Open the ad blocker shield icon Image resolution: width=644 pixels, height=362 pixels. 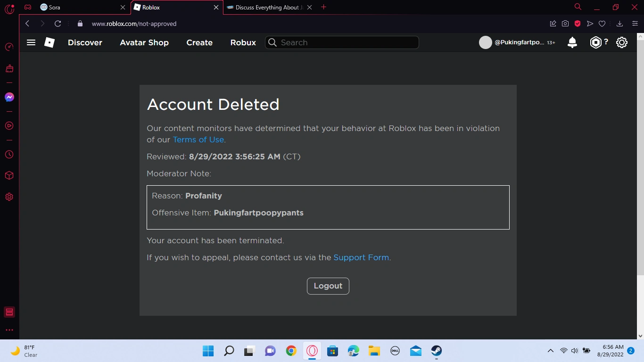(x=578, y=23)
